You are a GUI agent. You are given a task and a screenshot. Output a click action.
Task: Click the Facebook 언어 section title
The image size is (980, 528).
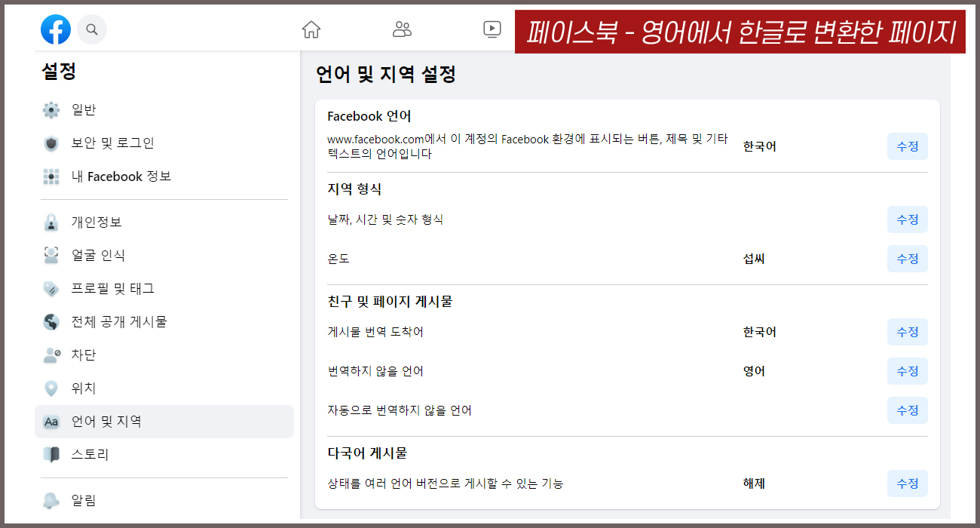pos(369,116)
